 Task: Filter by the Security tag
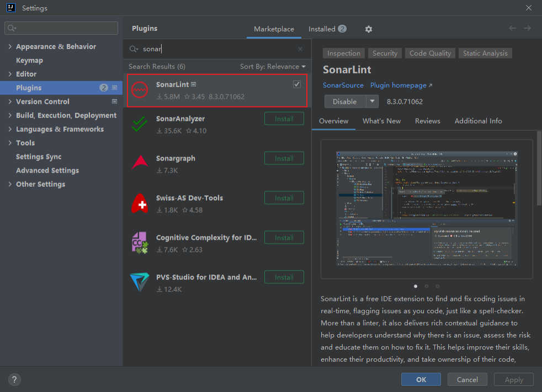385,53
